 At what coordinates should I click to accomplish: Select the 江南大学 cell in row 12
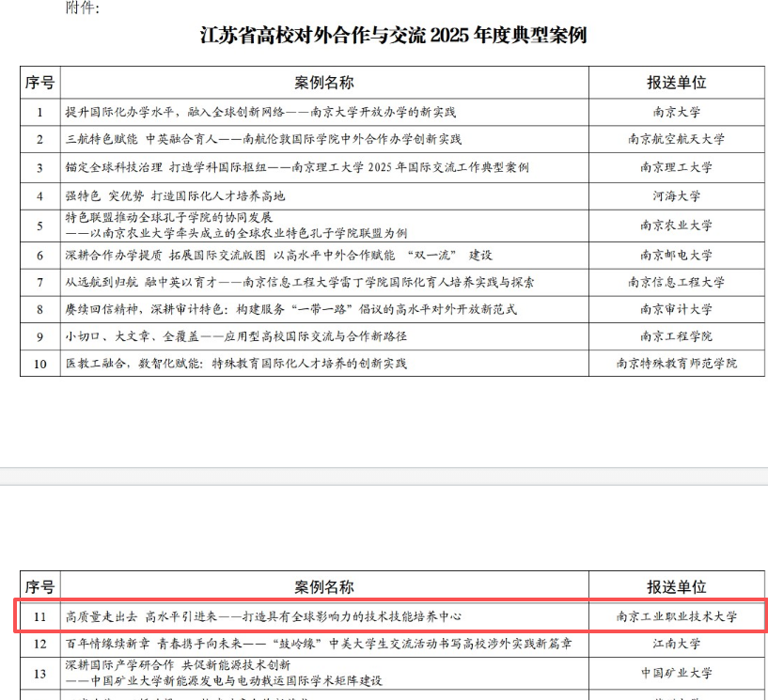pyautogui.click(x=676, y=645)
